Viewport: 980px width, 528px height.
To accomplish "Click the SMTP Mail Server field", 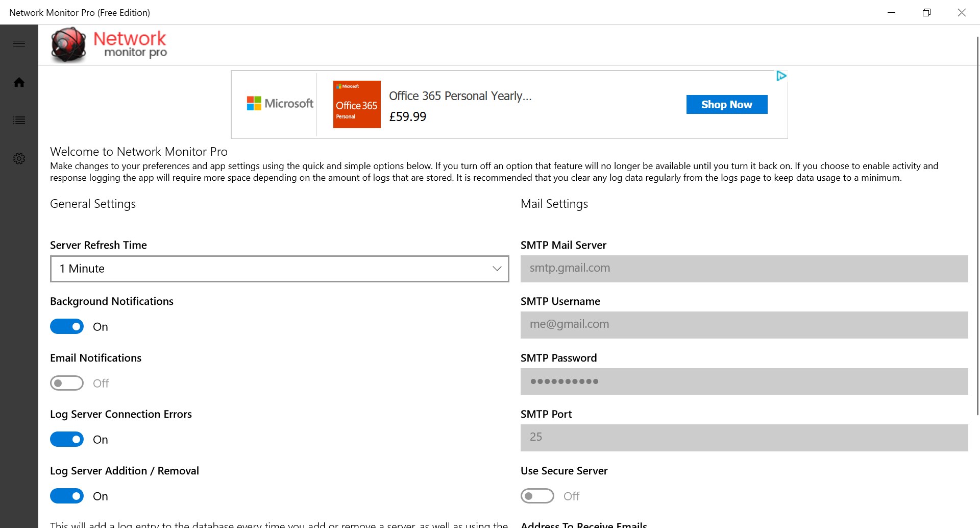I will coord(744,269).
